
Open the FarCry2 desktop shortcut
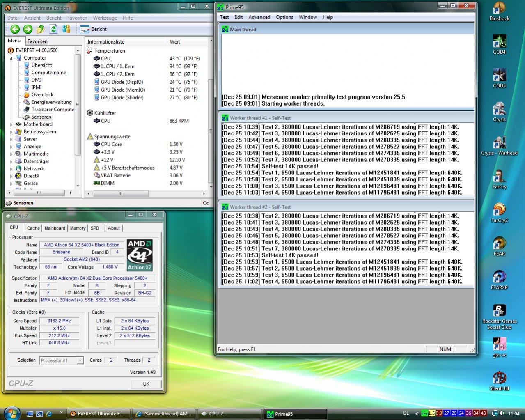coord(499,213)
